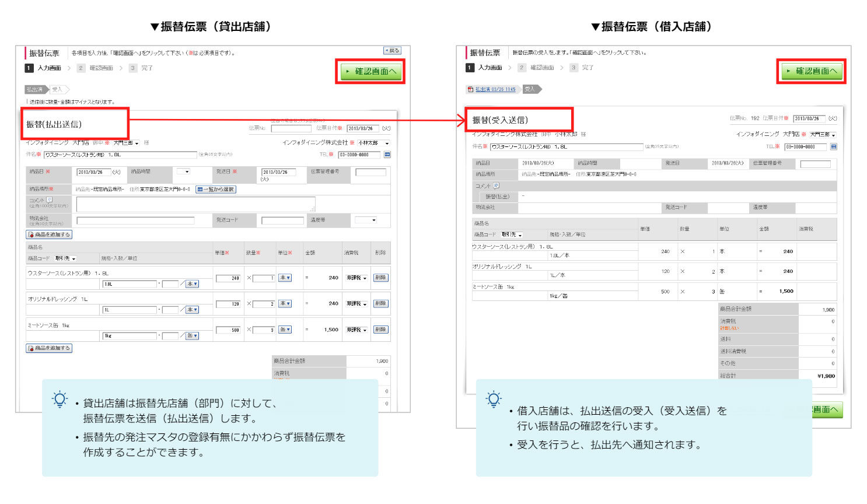Open the 払出済 03/26 11:45 document link
This screenshot has height=504, width=867.
pyautogui.click(x=495, y=89)
